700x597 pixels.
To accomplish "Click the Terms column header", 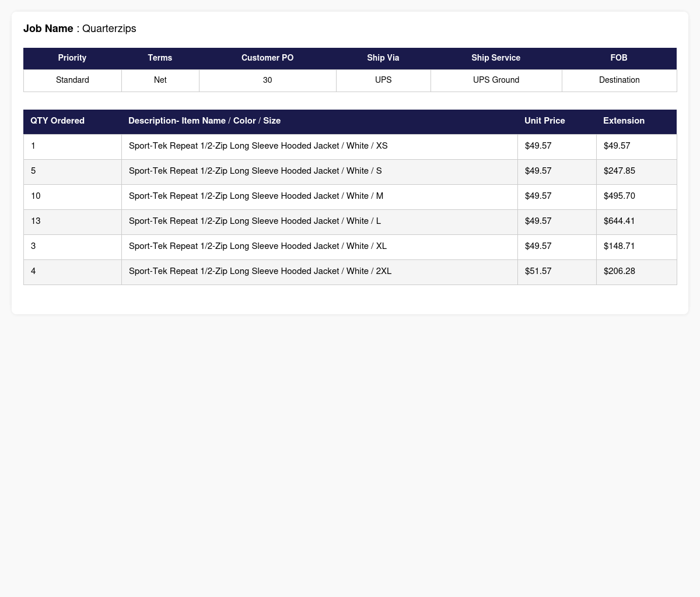I will coord(160,58).
